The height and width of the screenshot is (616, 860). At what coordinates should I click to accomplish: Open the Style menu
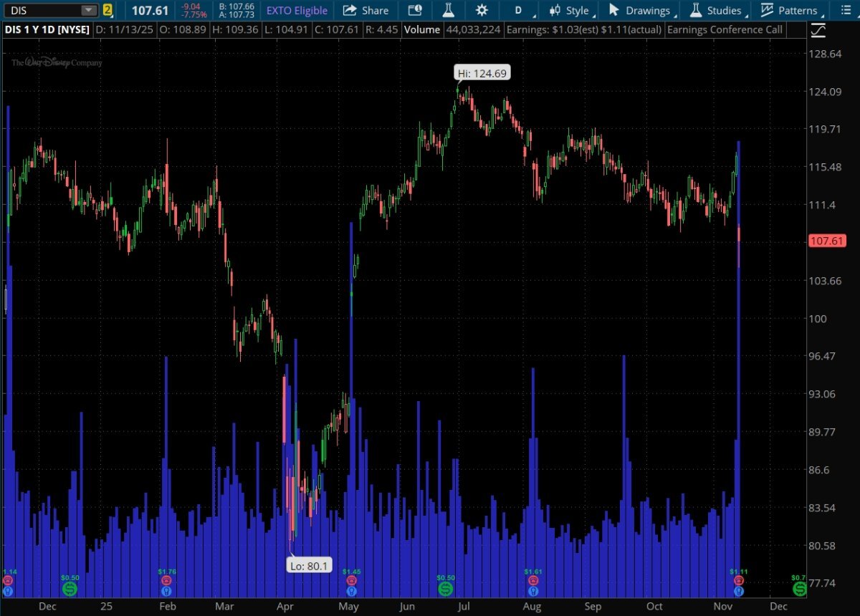pyautogui.click(x=569, y=11)
